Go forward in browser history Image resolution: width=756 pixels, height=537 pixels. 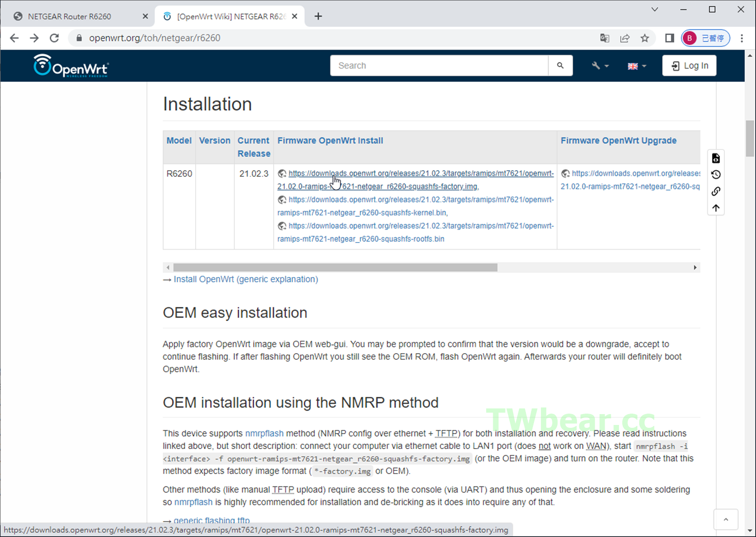point(34,38)
